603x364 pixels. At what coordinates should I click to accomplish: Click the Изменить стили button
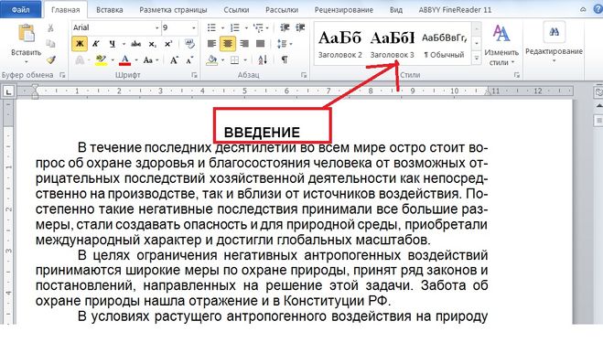pyautogui.click(x=501, y=45)
